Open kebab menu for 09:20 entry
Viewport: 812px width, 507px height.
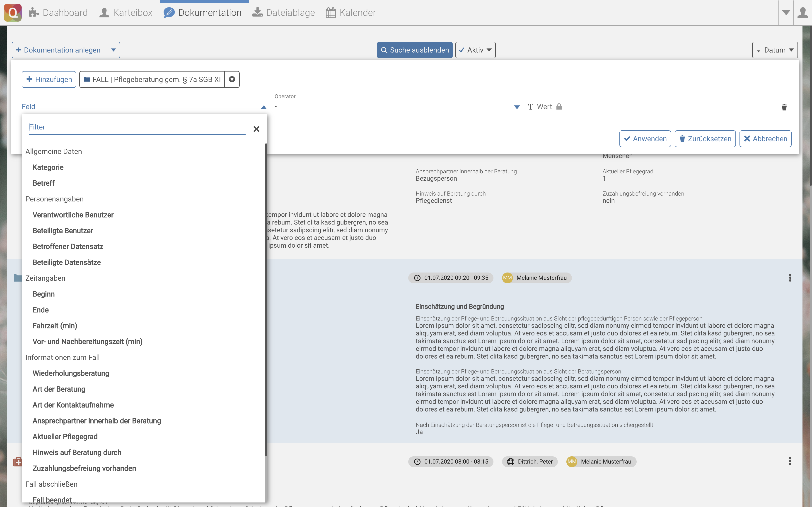pyautogui.click(x=790, y=278)
